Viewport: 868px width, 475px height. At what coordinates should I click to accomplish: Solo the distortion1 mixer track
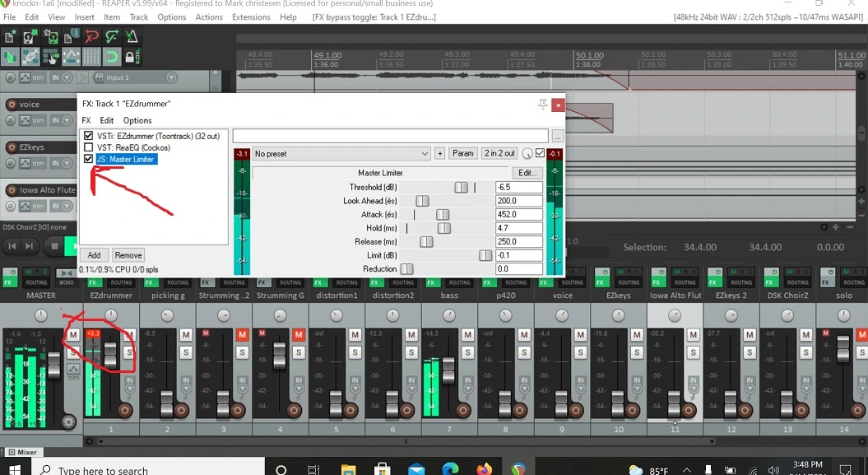pos(355,352)
